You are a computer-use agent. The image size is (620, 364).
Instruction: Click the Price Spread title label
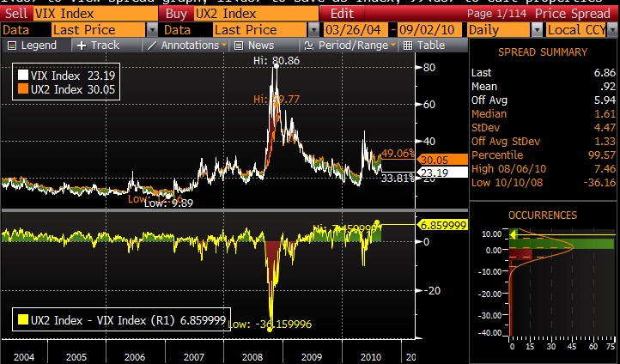572,14
